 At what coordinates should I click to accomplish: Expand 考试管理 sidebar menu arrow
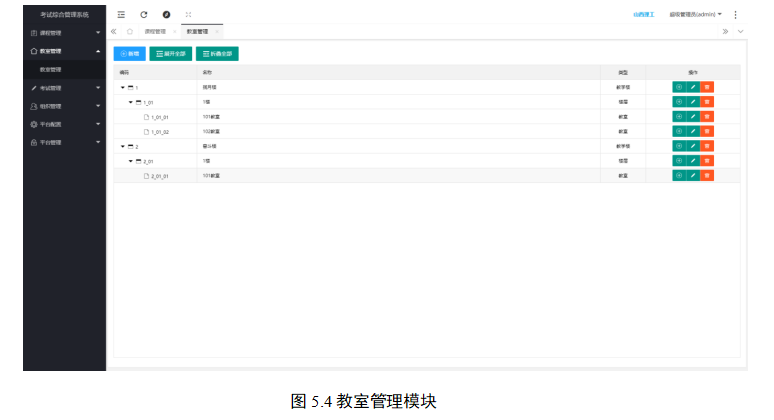click(x=98, y=88)
